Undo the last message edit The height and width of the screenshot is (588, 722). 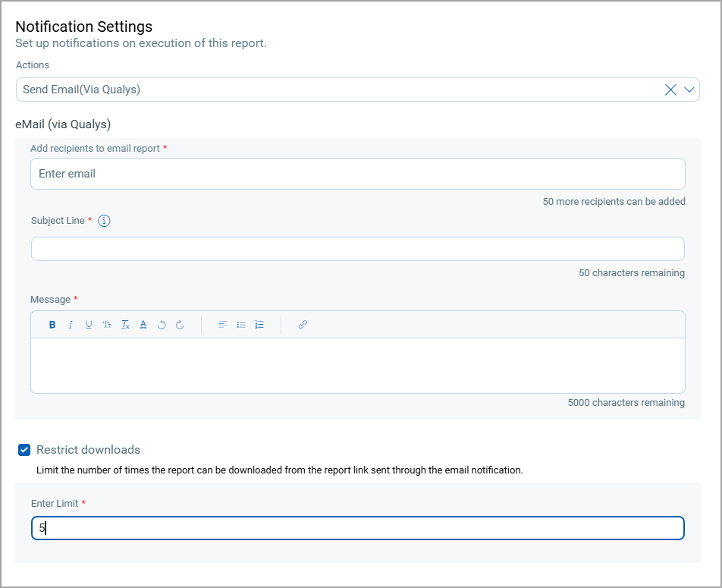[x=161, y=324]
